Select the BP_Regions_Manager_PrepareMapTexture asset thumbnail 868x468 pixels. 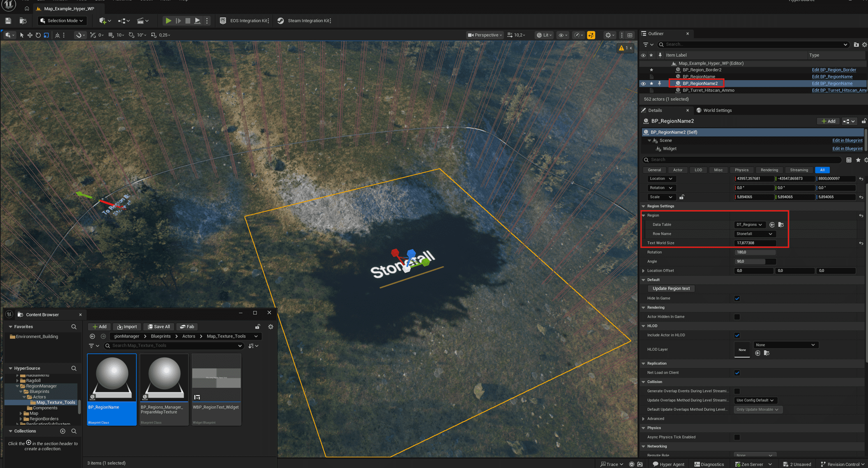[164, 389]
